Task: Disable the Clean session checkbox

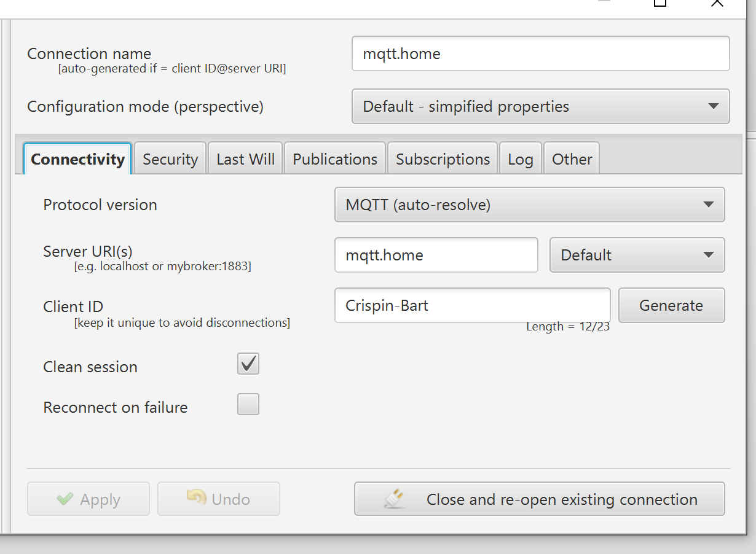Action: point(248,364)
